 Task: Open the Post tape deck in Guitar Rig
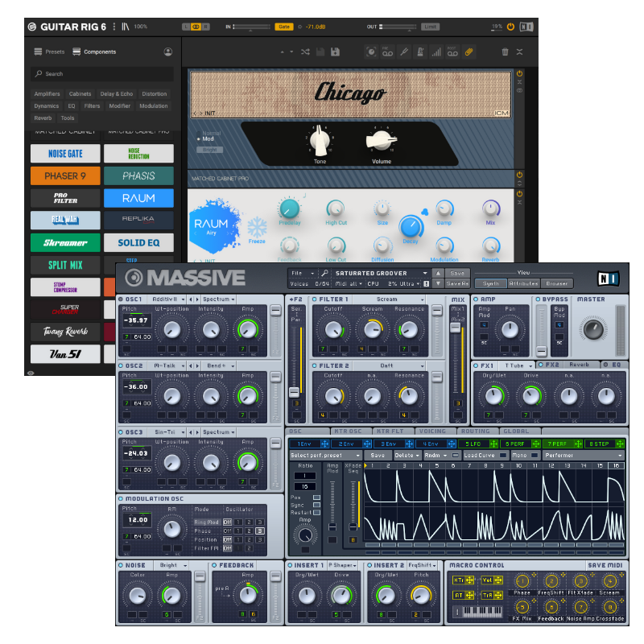point(452,52)
